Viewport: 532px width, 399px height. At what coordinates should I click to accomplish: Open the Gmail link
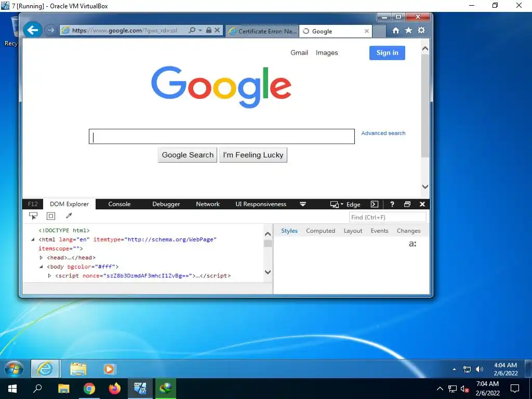[299, 52]
